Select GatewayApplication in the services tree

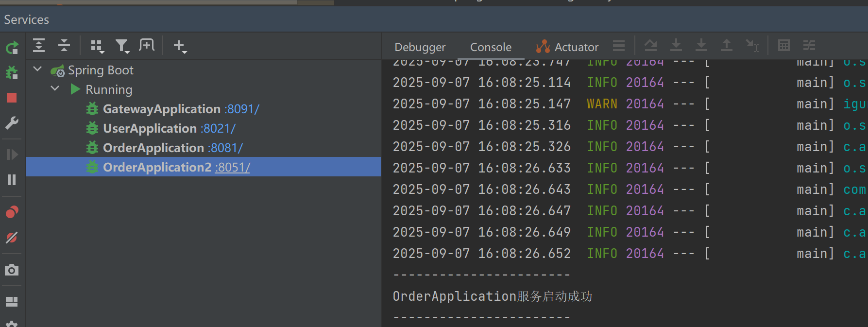click(162, 109)
